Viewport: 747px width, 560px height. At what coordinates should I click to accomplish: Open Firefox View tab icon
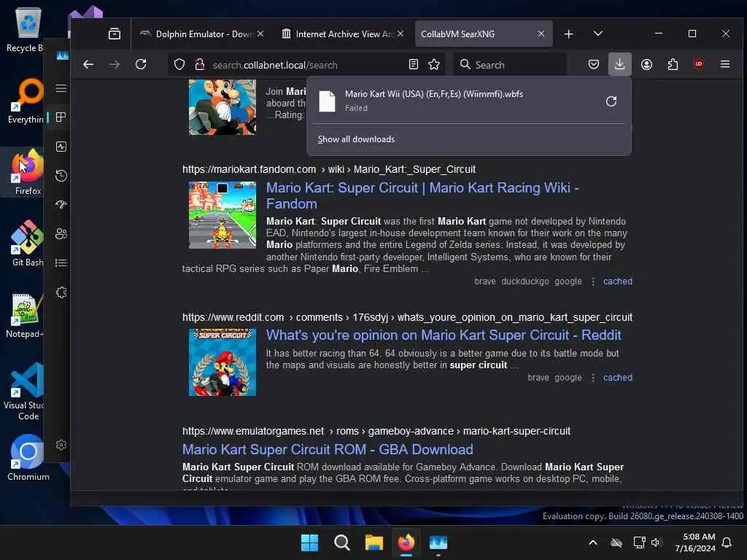coord(115,34)
